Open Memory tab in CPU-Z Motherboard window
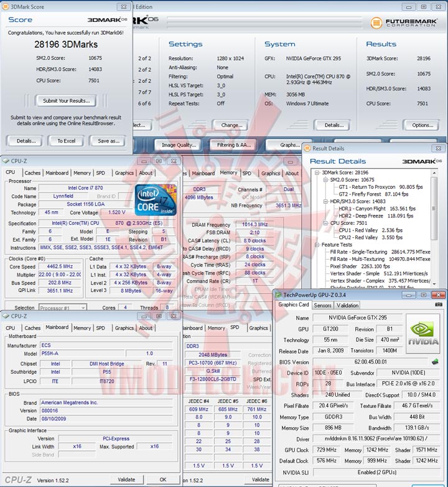448x487 pixels. 82,328
